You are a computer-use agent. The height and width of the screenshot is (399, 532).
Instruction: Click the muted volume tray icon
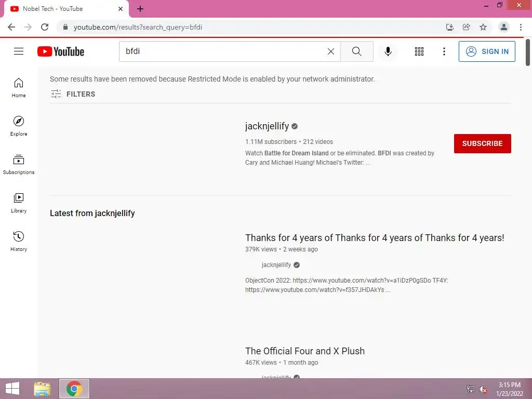[483, 389]
